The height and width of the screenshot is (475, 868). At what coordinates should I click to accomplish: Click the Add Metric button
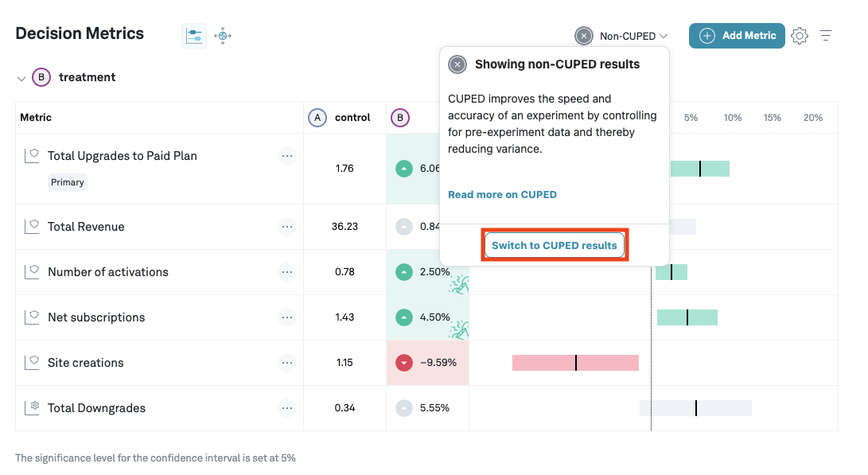point(737,36)
